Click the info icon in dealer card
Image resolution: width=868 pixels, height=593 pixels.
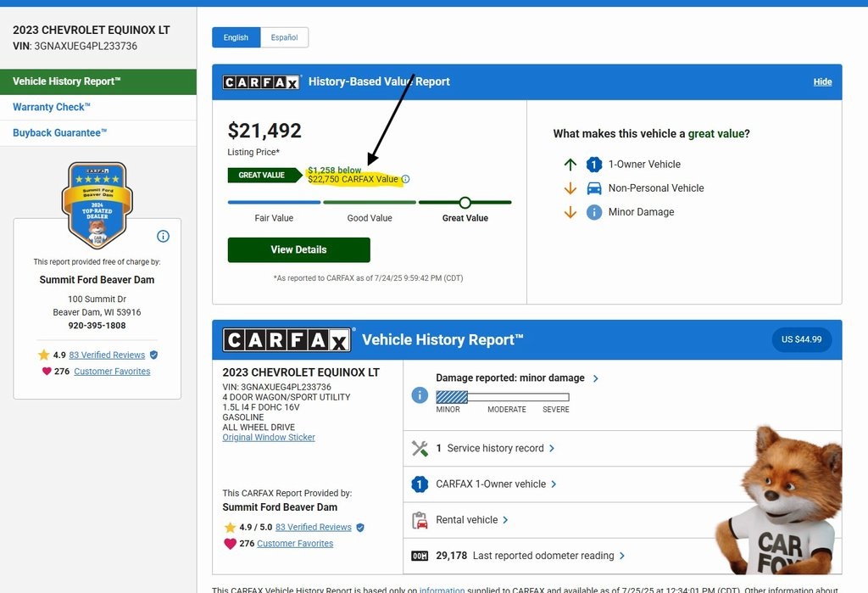[163, 236]
